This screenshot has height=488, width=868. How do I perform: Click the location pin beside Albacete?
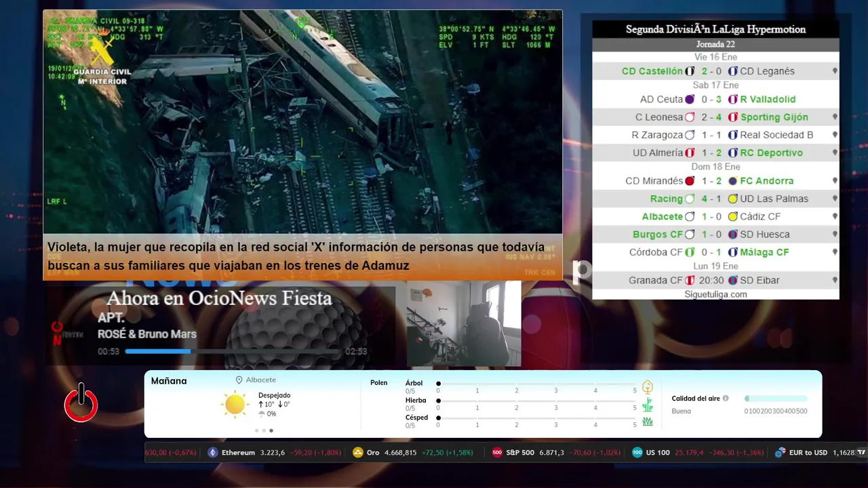pos(239,380)
